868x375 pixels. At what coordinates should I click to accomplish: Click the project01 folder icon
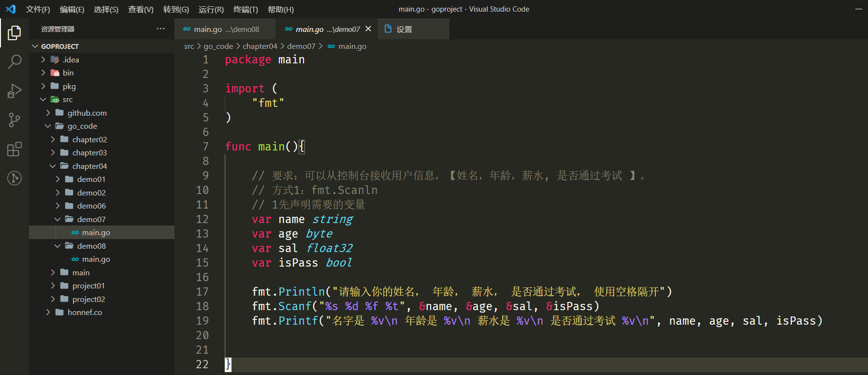click(64, 285)
